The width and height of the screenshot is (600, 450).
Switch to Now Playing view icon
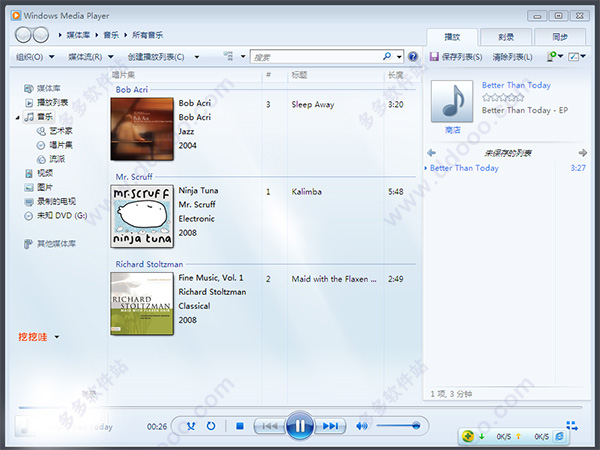coord(572,425)
